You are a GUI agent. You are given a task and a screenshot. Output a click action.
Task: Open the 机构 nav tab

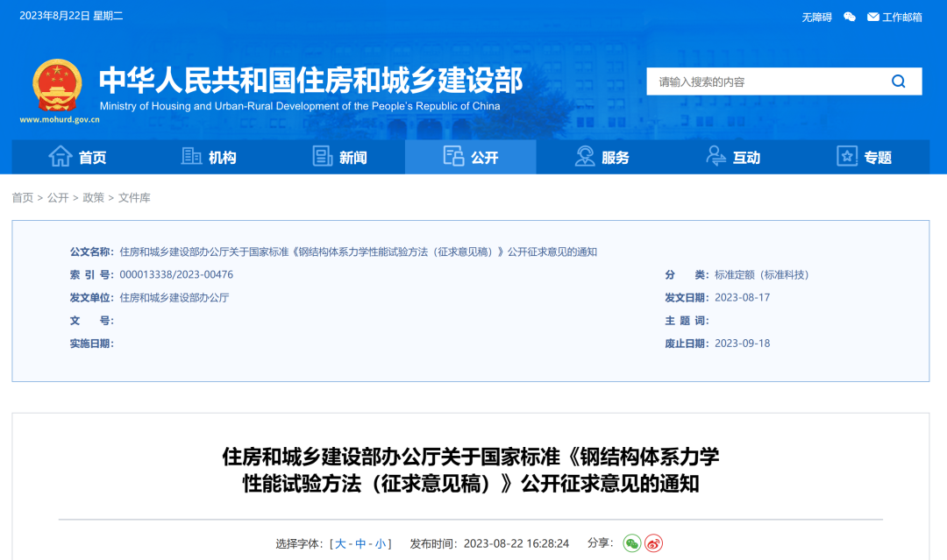pos(209,157)
